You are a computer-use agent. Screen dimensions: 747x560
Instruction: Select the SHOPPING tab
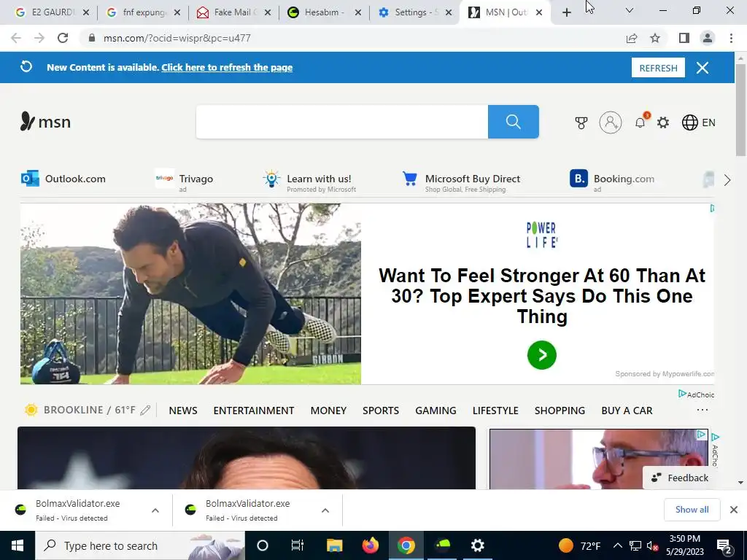[x=560, y=411]
